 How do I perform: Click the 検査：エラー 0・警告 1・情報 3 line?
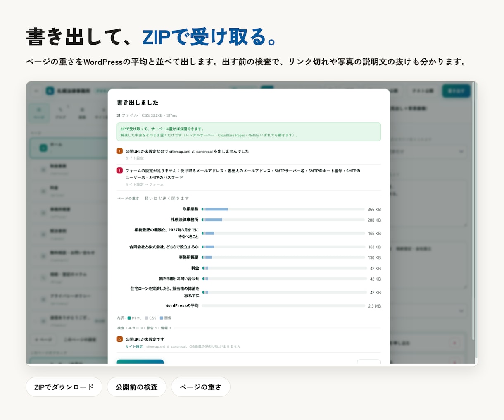point(144,328)
